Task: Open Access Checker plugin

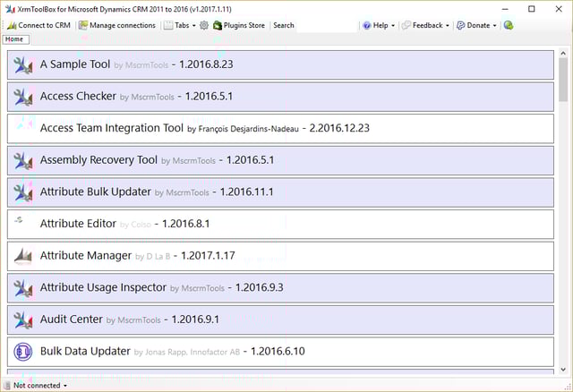Action: point(280,97)
